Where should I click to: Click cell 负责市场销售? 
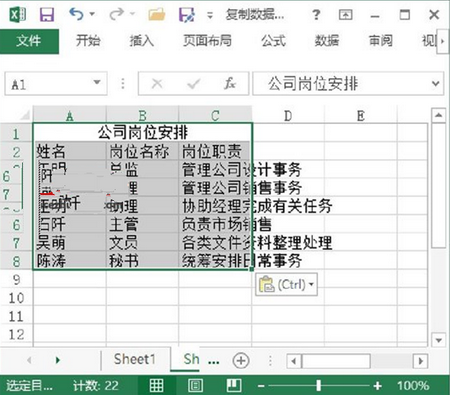tap(215, 225)
